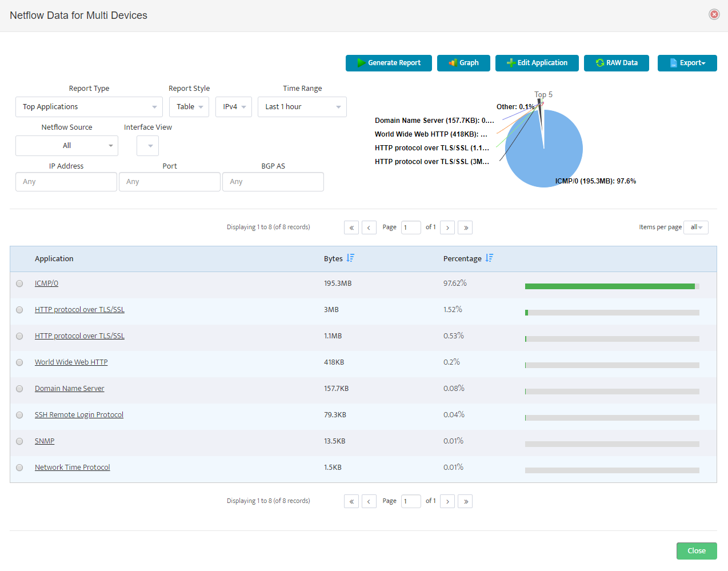The image size is (728, 571).
Task: Open the Export menu
Action: coord(687,63)
